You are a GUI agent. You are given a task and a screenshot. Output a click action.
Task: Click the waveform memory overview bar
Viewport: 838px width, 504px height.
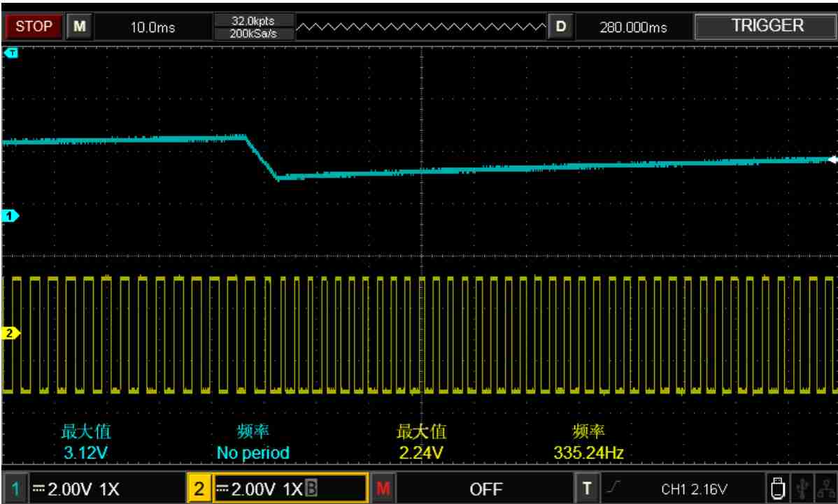click(421, 27)
